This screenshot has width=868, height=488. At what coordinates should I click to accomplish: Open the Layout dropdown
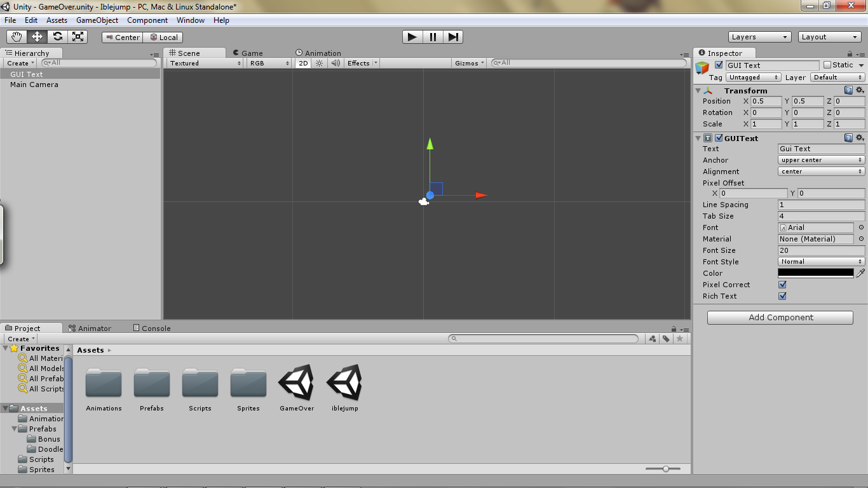(830, 37)
